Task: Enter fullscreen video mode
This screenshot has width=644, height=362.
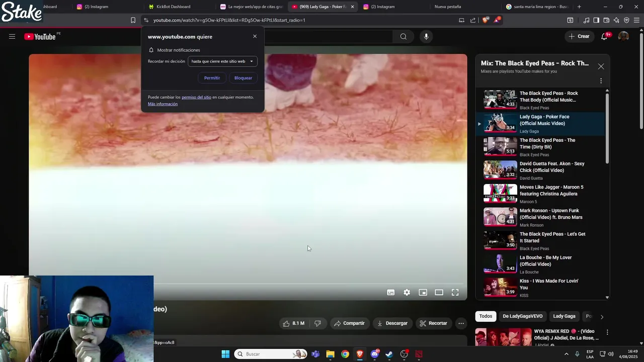Action: point(455,292)
